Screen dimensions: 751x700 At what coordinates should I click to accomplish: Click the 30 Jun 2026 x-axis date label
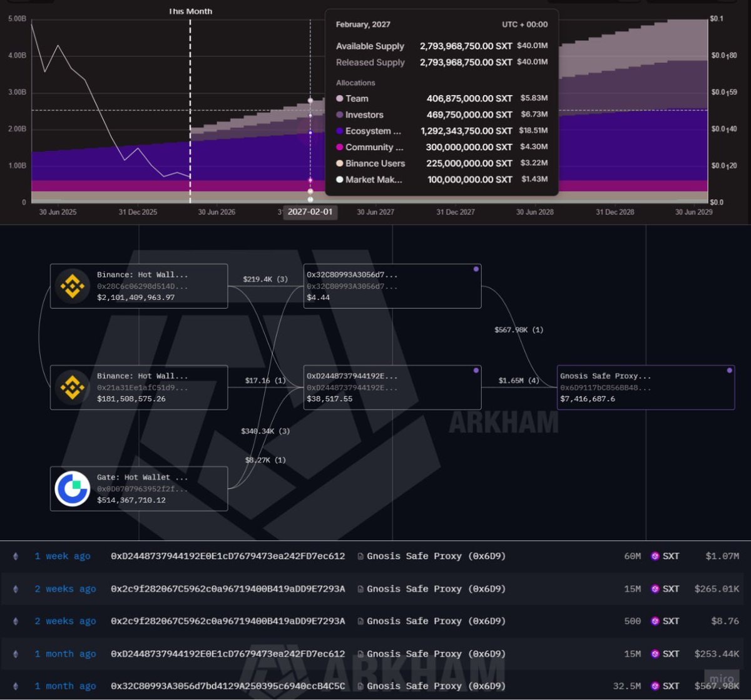click(217, 212)
